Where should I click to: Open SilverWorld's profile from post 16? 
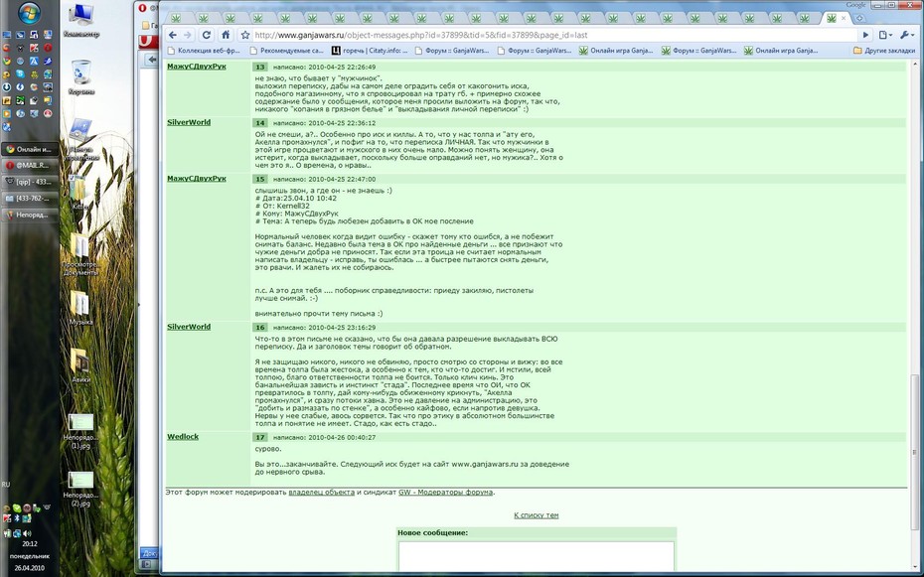pyautogui.click(x=189, y=327)
